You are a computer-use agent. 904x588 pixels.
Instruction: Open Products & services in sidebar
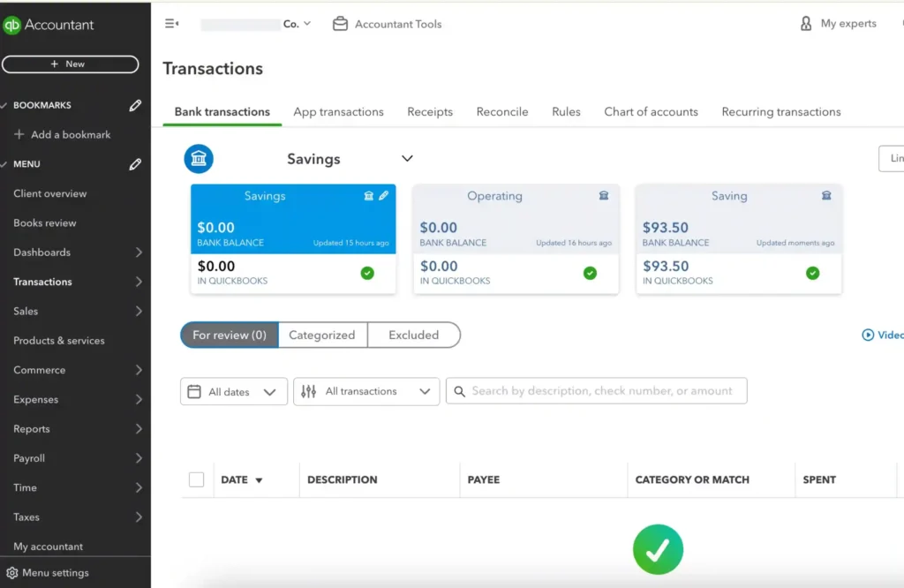pos(59,341)
